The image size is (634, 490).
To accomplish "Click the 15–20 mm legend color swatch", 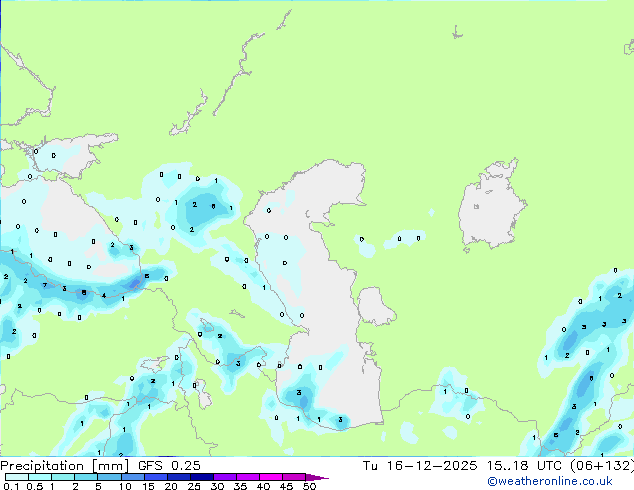I will point(156,477).
